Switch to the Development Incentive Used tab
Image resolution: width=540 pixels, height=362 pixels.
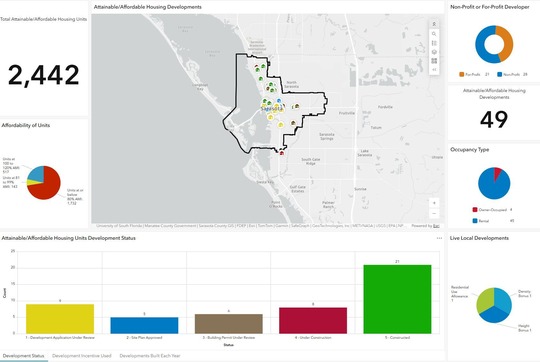click(x=82, y=356)
